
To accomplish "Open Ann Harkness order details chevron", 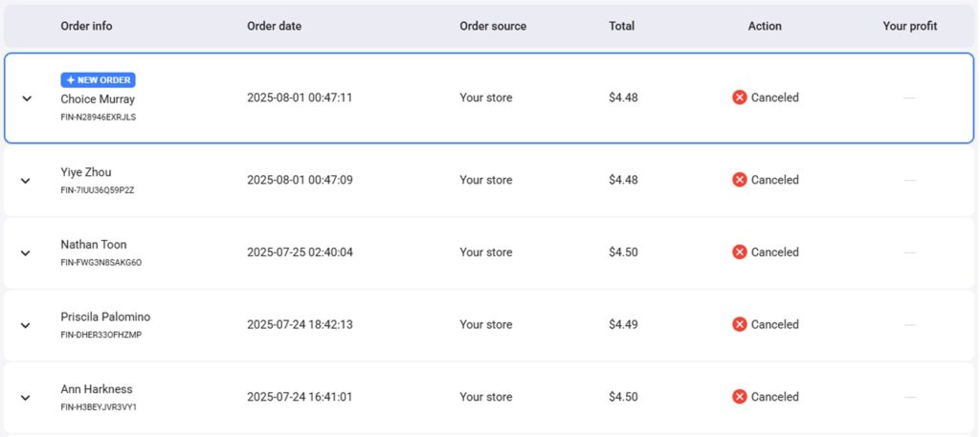I will tap(27, 398).
